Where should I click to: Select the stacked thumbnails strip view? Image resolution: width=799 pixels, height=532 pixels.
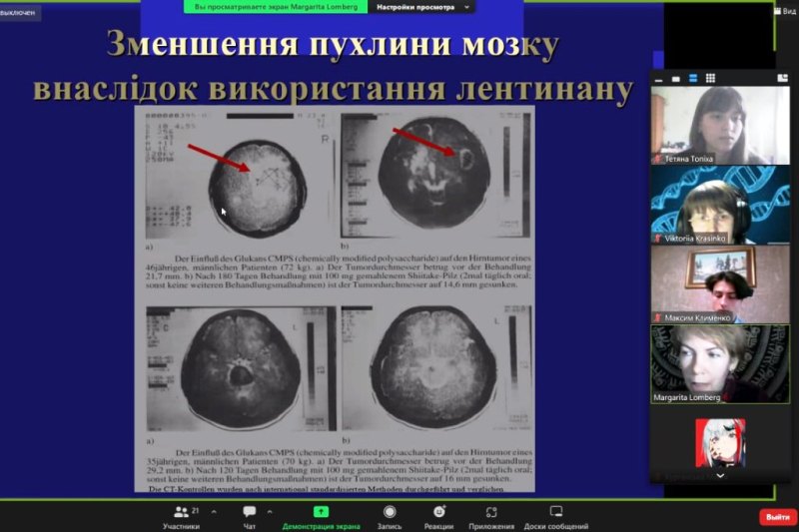(x=693, y=79)
